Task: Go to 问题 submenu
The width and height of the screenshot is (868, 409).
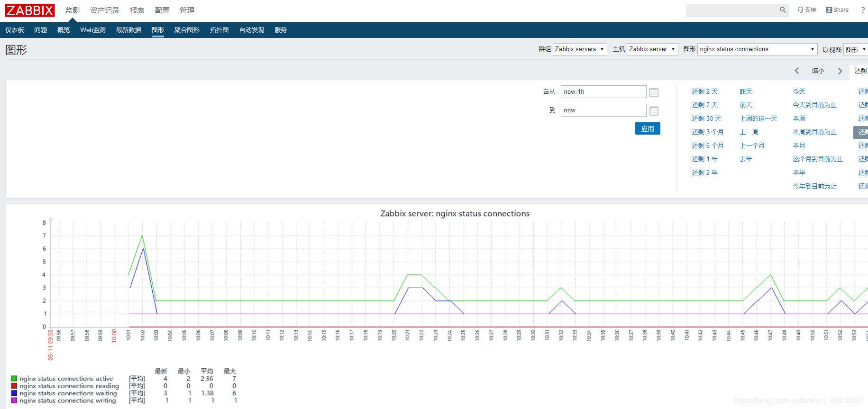Action: coord(41,30)
